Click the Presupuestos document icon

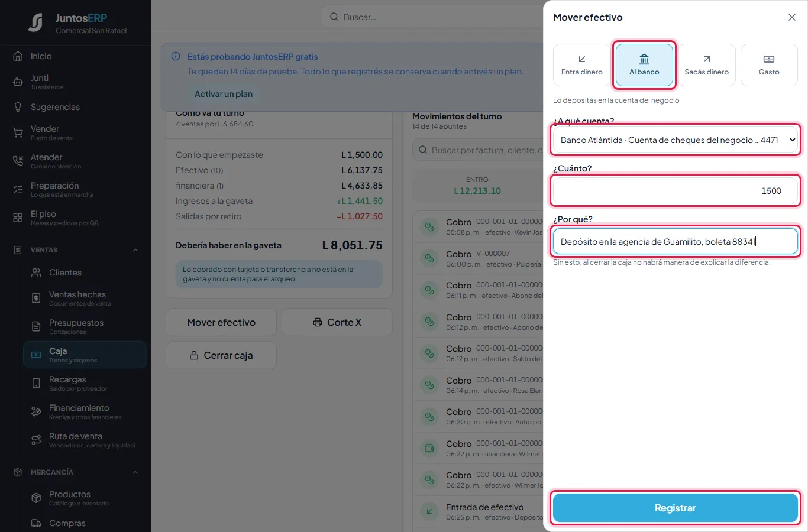(x=36, y=326)
